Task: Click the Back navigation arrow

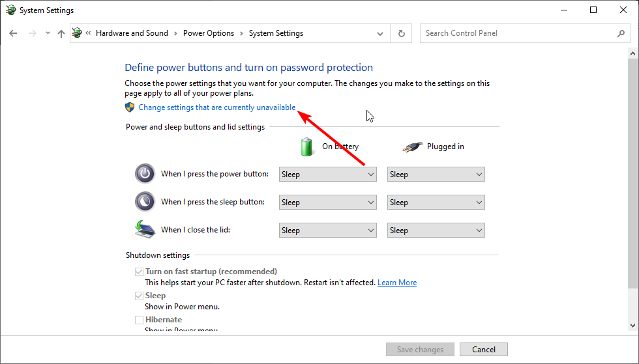Action: point(14,33)
